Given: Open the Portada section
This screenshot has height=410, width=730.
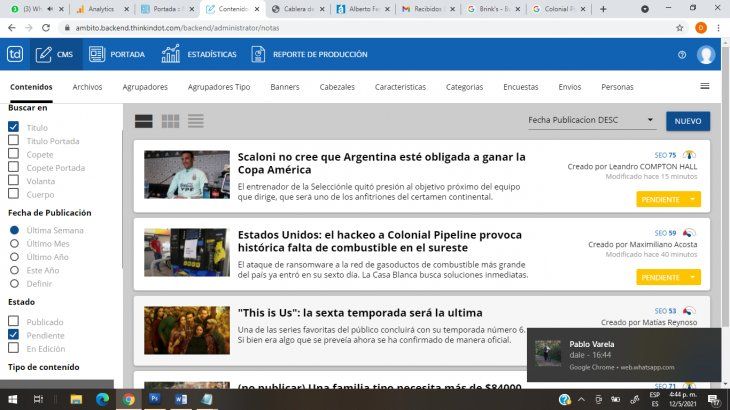Looking at the screenshot, I should tap(117, 54).
